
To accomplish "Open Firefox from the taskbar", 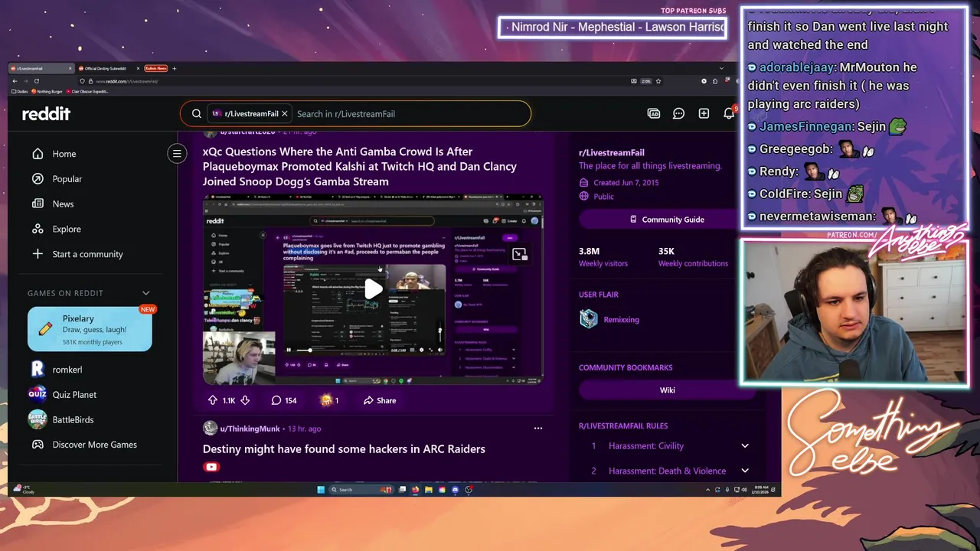I will click(x=416, y=490).
